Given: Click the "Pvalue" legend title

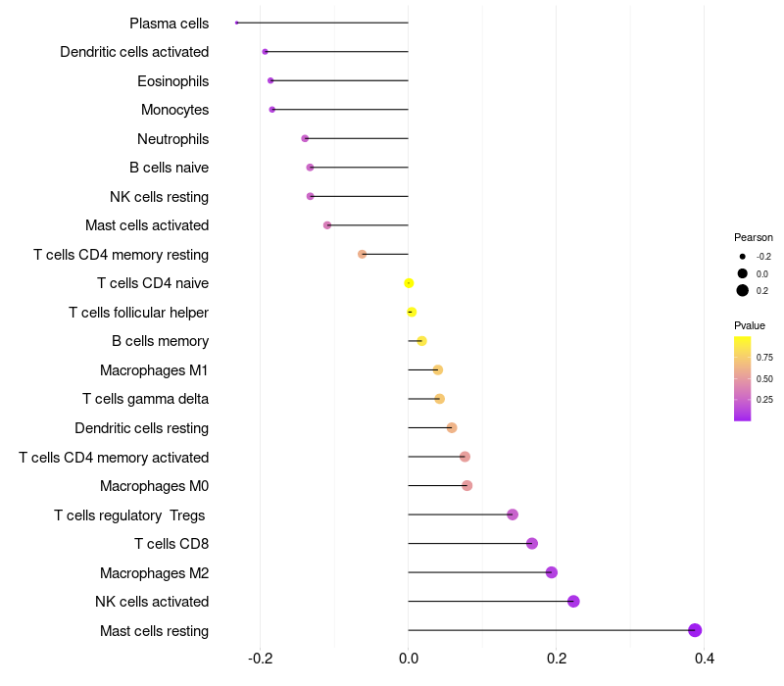Looking at the screenshot, I should click(750, 325).
